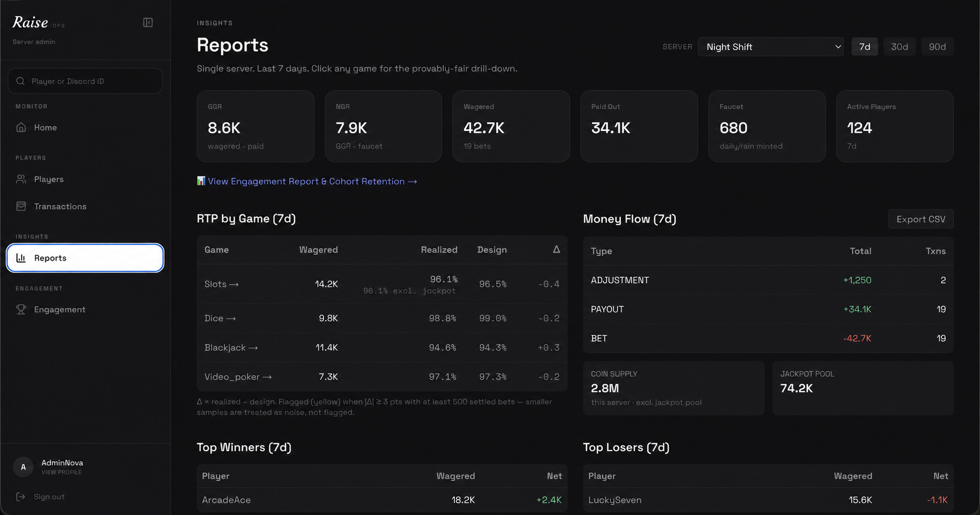Viewport: 980px width, 515px height.
Task: Click the Sign out arrow icon
Action: click(21, 497)
